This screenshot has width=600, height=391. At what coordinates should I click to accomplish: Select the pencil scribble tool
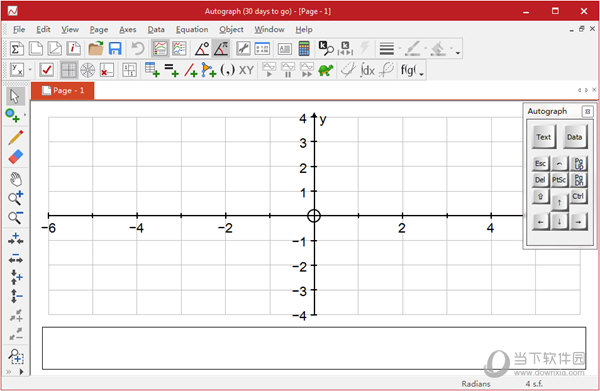[x=16, y=137]
